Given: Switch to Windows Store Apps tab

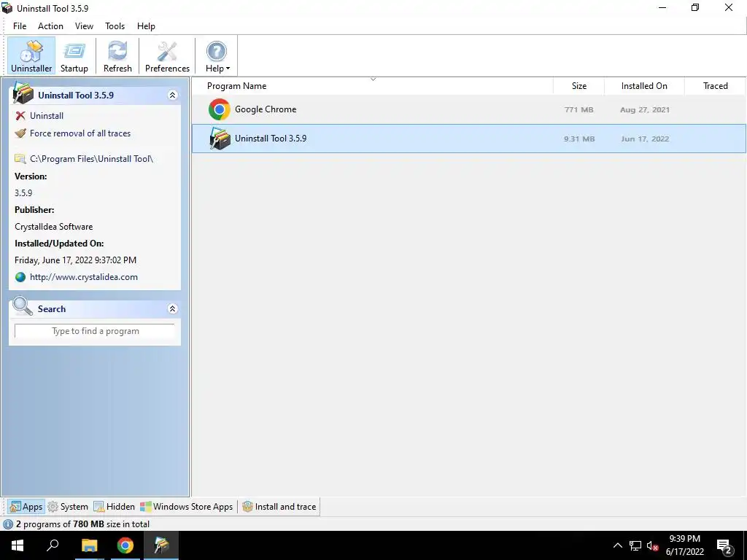Looking at the screenshot, I should tap(187, 507).
